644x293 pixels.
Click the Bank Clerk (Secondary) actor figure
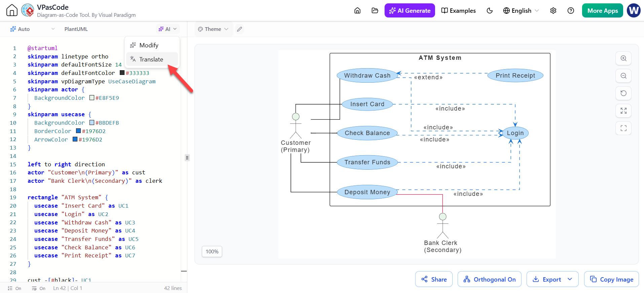tap(443, 226)
